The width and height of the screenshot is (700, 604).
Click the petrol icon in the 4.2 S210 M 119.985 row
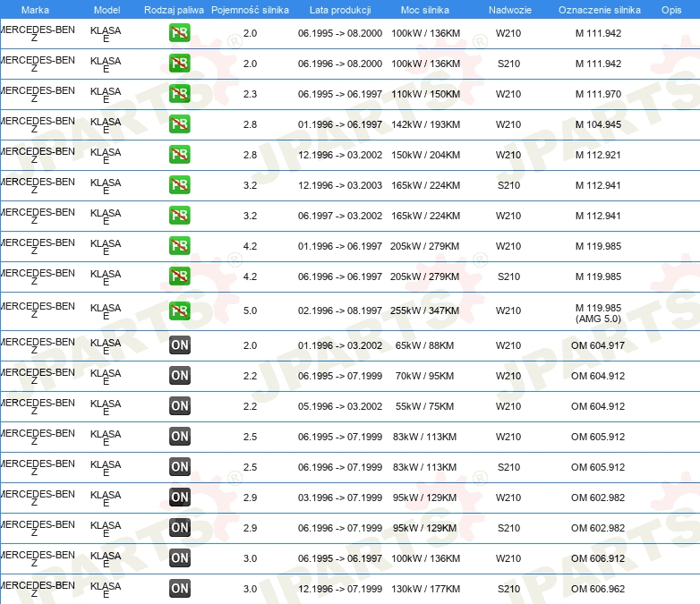point(179,276)
